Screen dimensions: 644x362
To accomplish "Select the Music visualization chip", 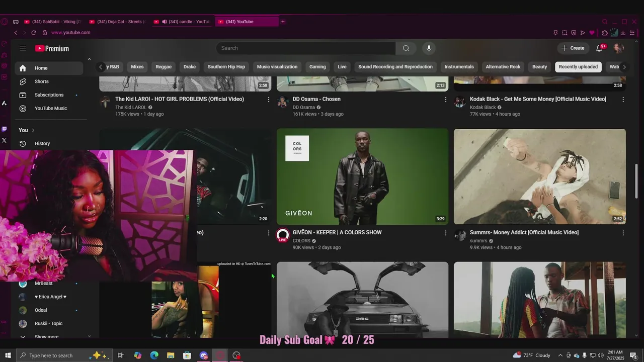I will pos(277,67).
